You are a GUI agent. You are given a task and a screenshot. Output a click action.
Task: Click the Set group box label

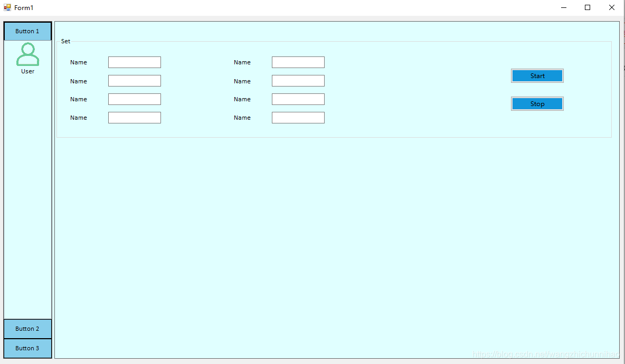pos(65,41)
